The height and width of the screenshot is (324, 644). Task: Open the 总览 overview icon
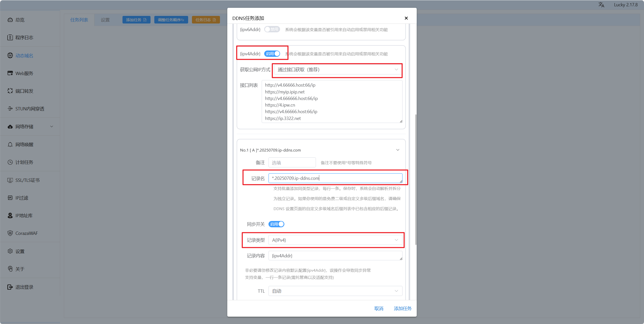point(10,20)
